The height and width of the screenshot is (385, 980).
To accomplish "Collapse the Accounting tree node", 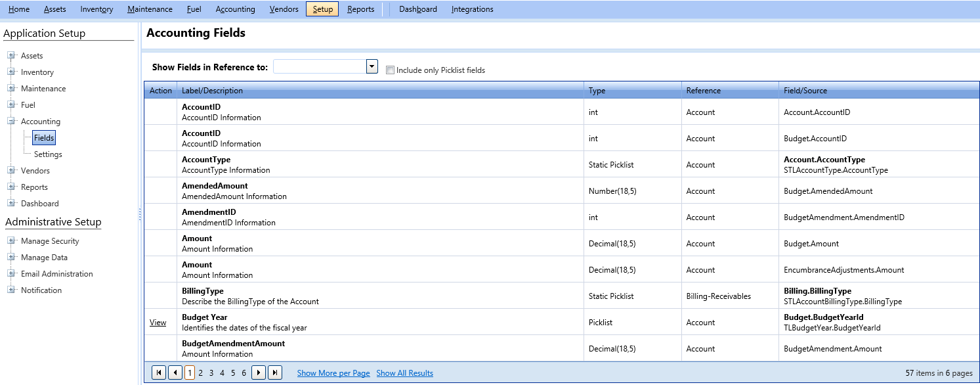I will click(11, 122).
